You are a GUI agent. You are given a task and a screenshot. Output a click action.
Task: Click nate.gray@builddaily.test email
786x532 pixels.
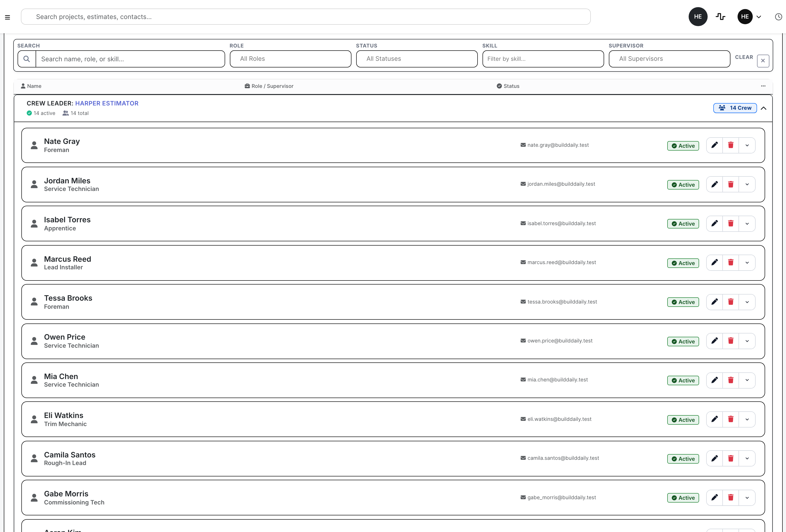558,145
